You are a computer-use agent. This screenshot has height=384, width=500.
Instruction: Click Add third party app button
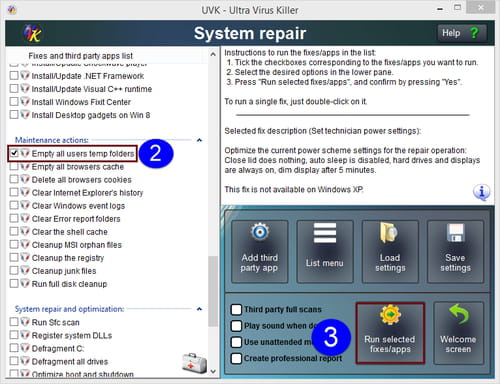click(260, 252)
